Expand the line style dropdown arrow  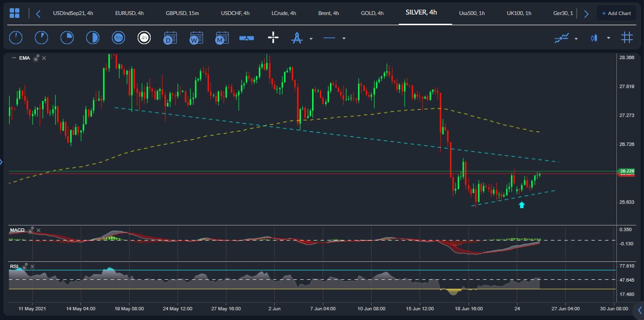[x=344, y=38]
